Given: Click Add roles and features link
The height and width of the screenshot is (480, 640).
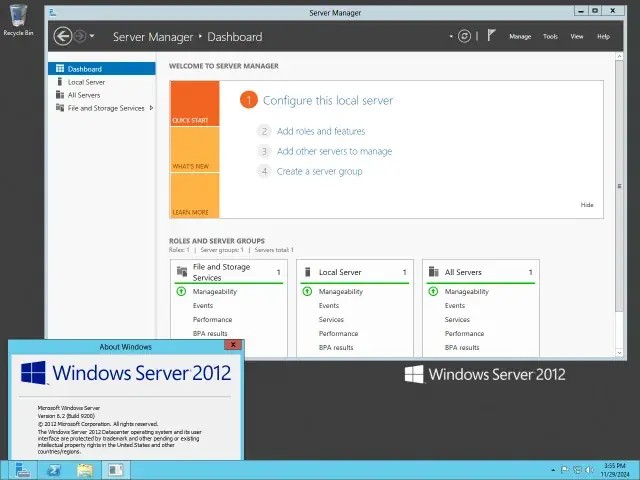Looking at the screenshot, I should coord(321,131).
